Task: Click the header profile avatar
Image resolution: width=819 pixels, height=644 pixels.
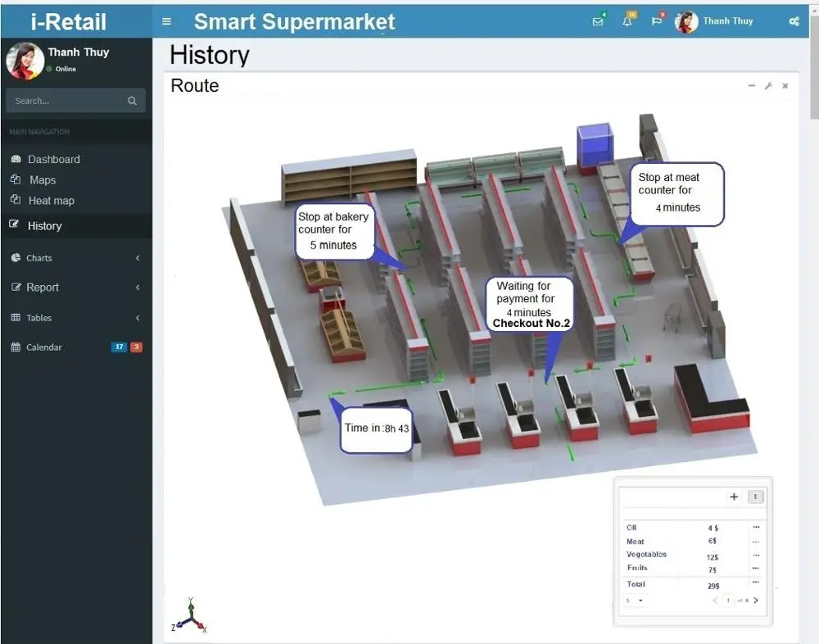Action: coord(686,22)
